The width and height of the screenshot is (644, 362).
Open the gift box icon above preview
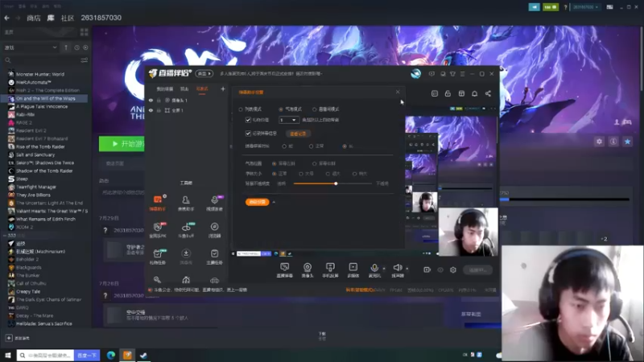point(461,93)
